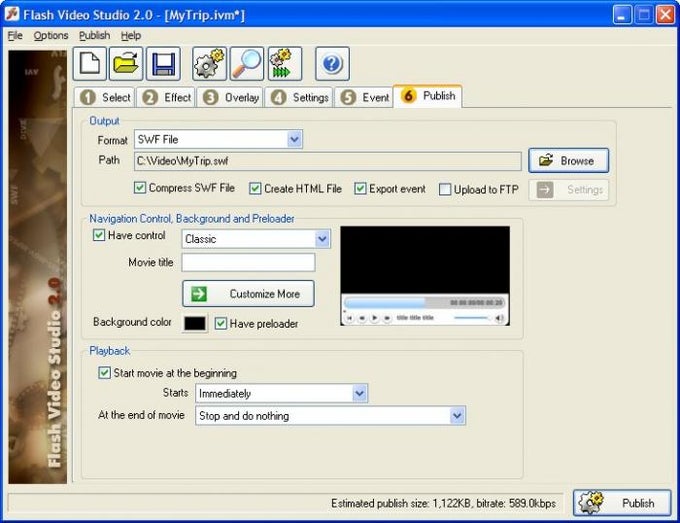Switch to the 5 Event tab

point(364,97)
